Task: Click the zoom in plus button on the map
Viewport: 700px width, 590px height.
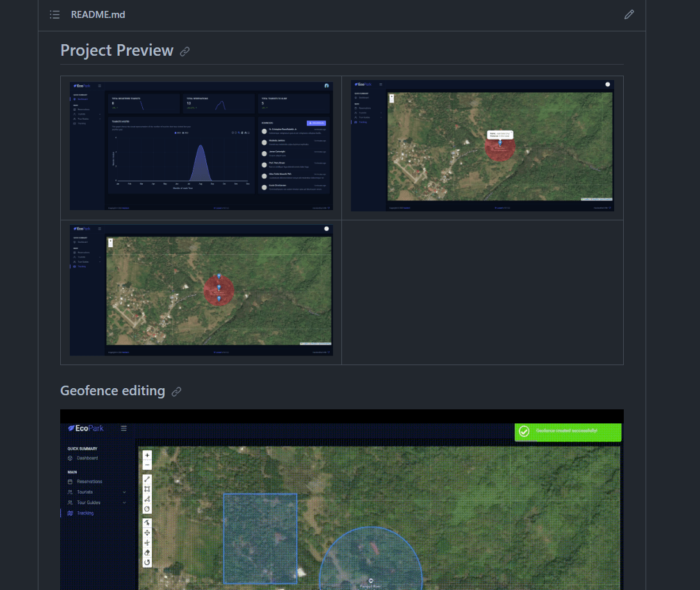Action: click(147, 455)
